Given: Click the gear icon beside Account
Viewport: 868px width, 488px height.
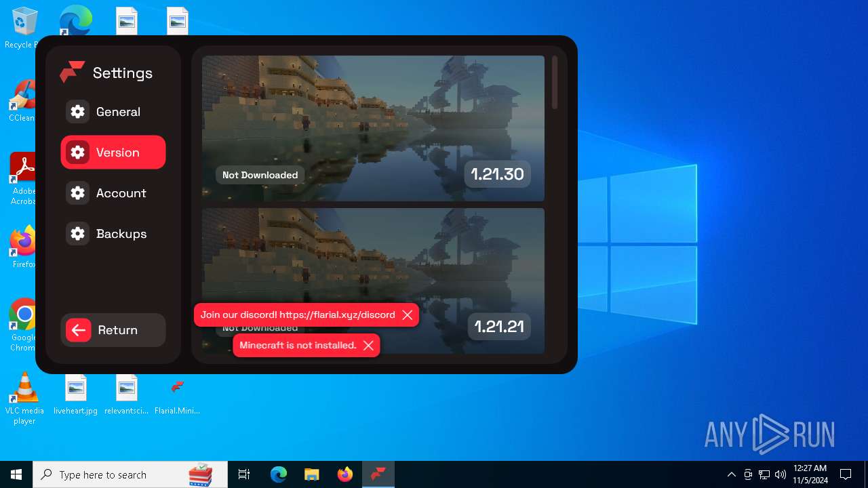Looking at the screenshot, I should pos(78,193).
